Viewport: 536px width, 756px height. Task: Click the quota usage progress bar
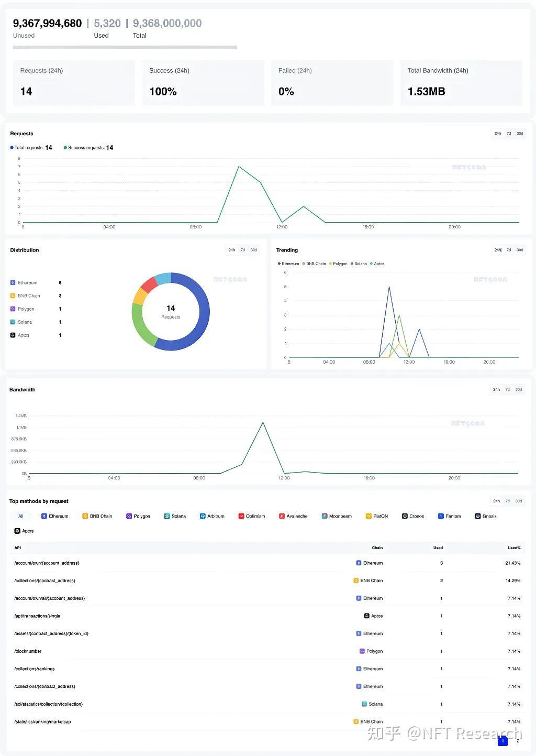point(125,47)
